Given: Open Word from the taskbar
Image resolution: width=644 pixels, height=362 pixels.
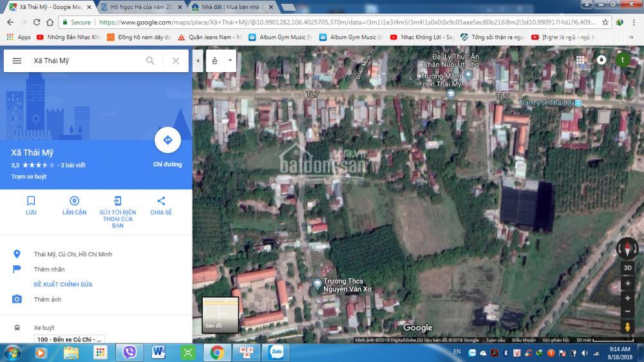Looking at the screenshot, I should pyautogui.click(x=158, y=352).
